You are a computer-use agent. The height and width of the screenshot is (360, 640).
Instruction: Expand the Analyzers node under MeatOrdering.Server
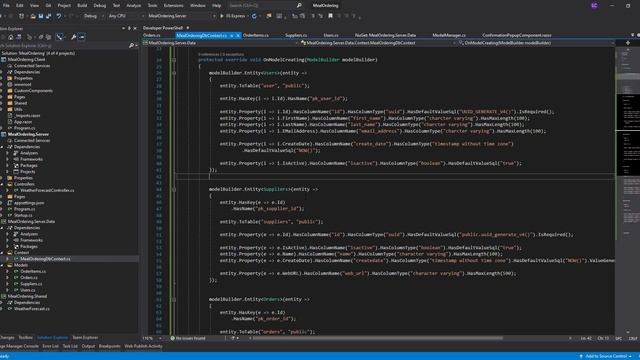coord(7,153)
